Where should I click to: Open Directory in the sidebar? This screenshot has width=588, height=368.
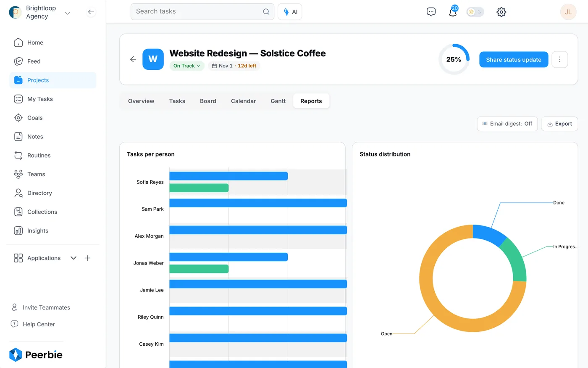tap(52, 193)
